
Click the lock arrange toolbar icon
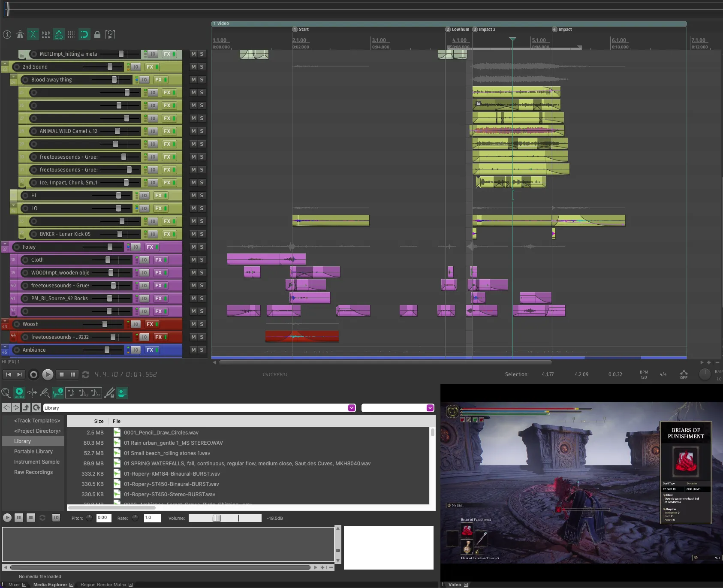(97, 34)
